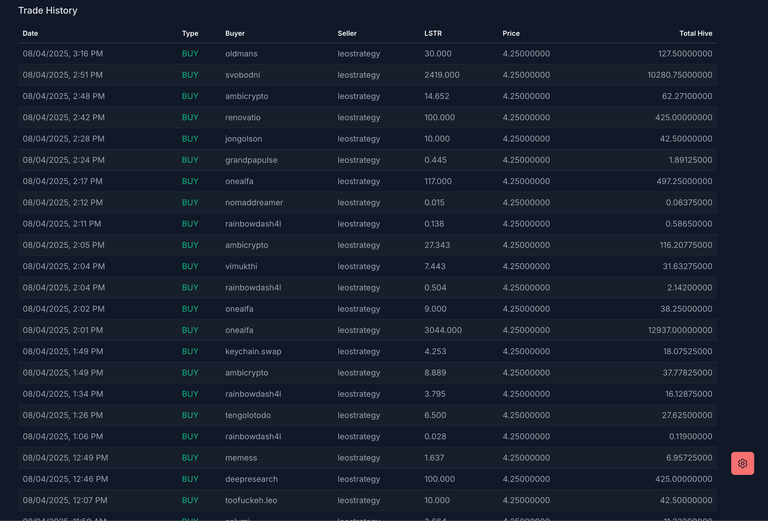Click BUY type in oldmans row
This screenshot has width=768, height=521.
point(190,54)
